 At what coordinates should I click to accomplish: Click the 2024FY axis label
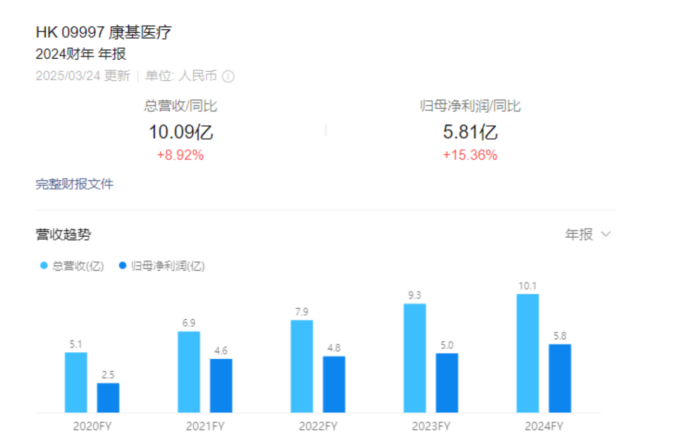tap(544, 426)
